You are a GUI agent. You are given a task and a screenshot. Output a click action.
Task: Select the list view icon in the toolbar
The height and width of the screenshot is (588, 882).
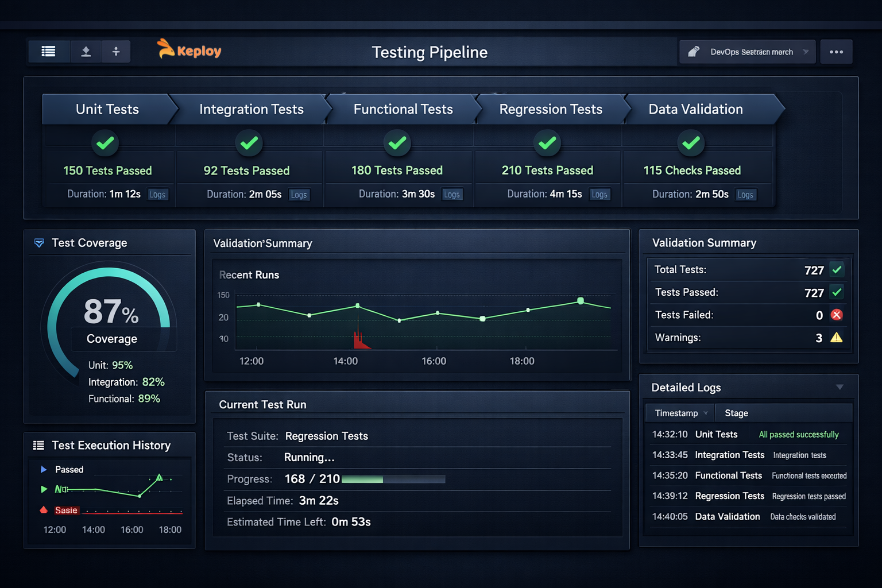coord(49,52)
